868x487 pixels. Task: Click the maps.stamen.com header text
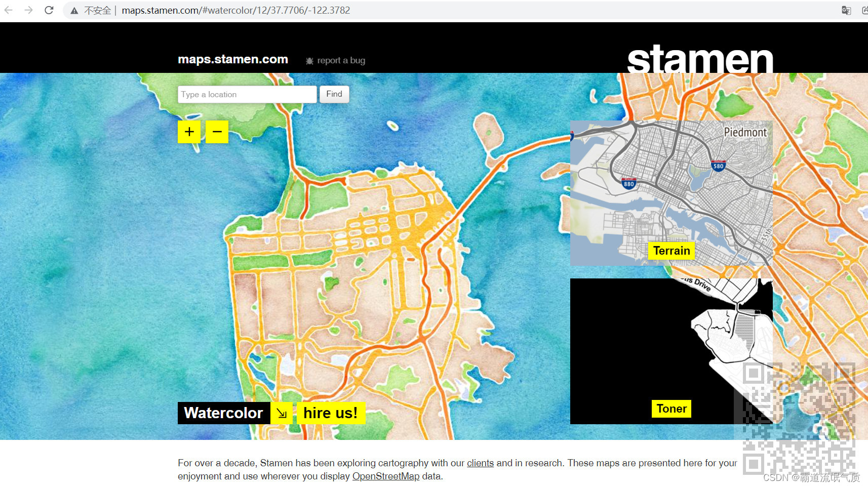(x=232, y=59)
